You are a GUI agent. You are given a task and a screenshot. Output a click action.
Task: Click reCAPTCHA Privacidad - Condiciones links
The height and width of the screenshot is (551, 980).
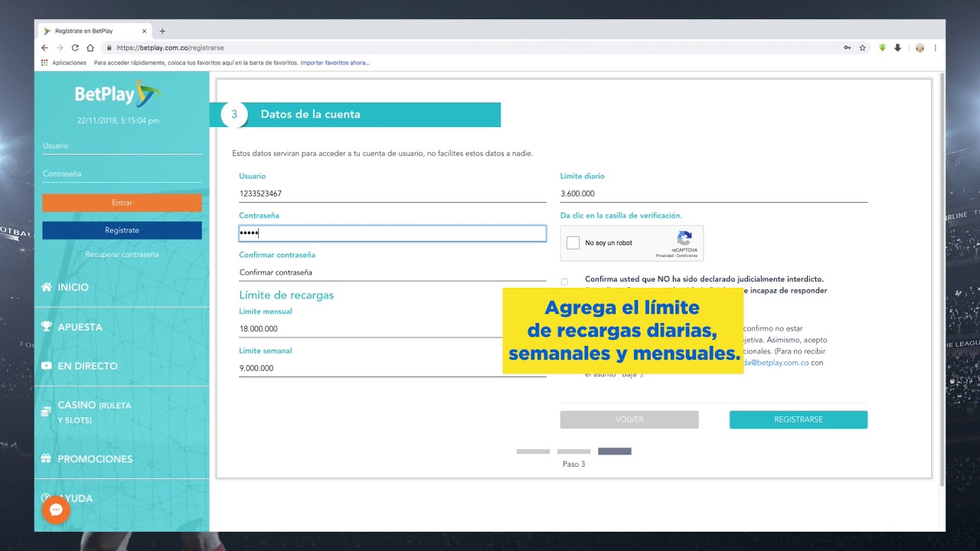[x=676, y=256]
